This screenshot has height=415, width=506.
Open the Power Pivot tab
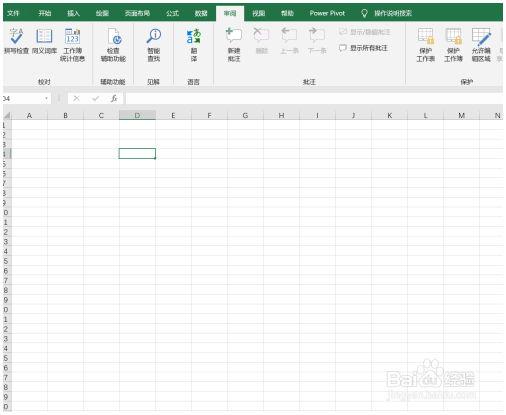(327, 13)
